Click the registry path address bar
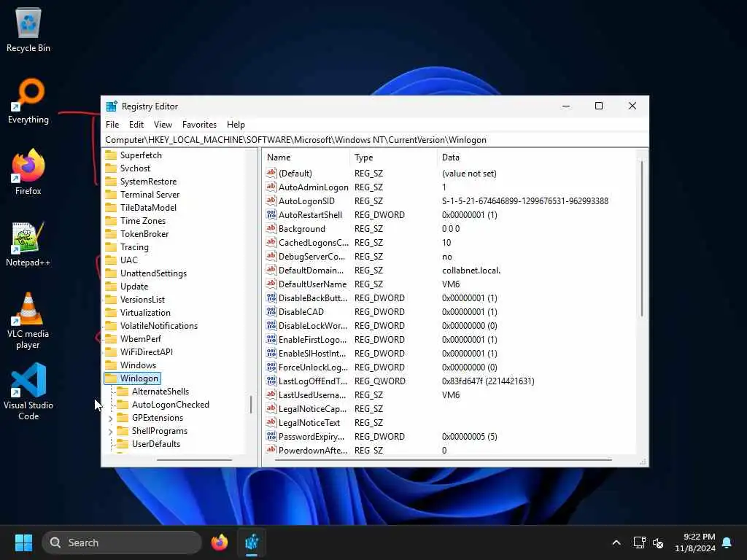The width and height of the screenshot is (747, 560). click(x=374, y=140)
